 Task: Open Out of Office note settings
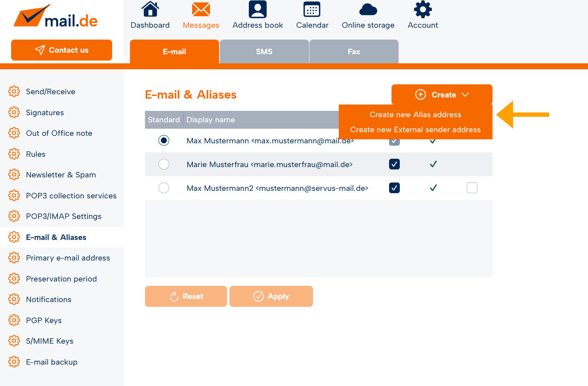click(x=59, y=133)
